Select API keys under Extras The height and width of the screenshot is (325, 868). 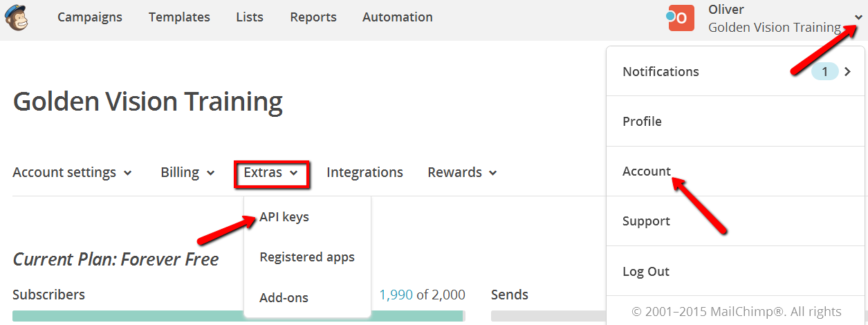[284, 216]
